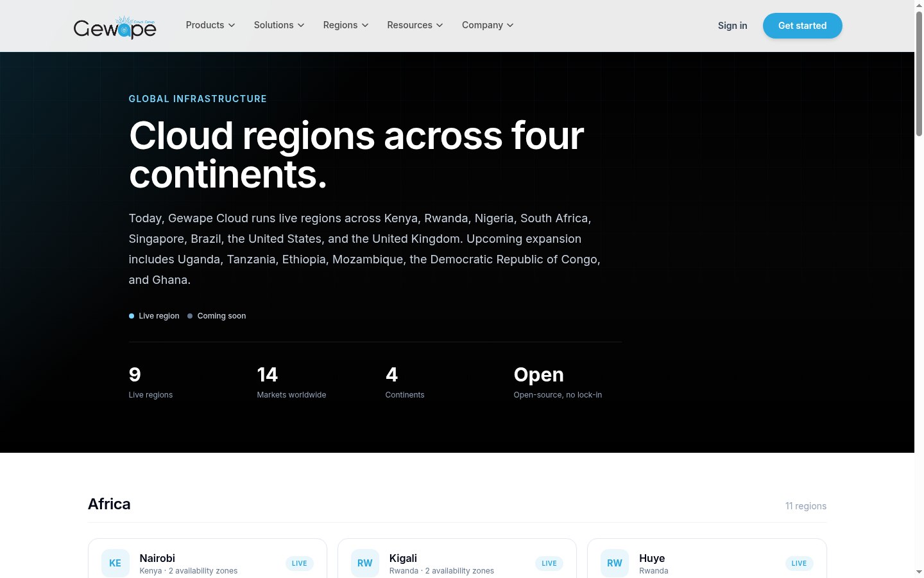This screenshot has width=924, height=578.
Task: Click the LIVE badge on Nairobi card
Action: pos(300,563)
